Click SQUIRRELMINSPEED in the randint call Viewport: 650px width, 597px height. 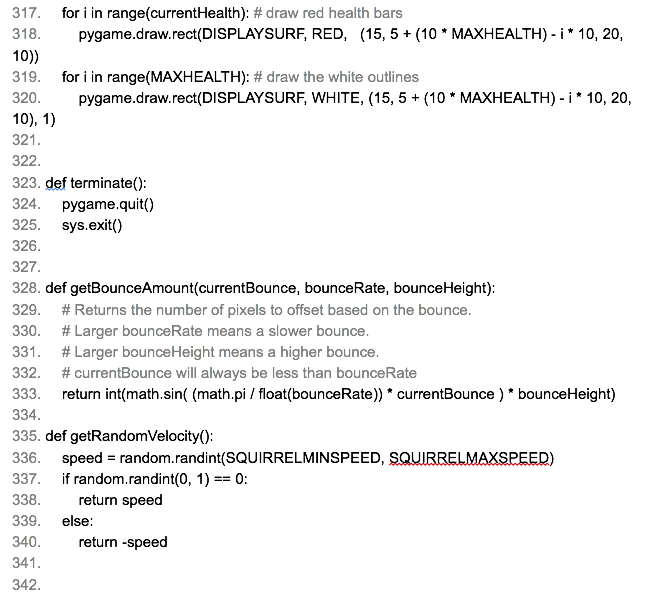pos(302,458)
